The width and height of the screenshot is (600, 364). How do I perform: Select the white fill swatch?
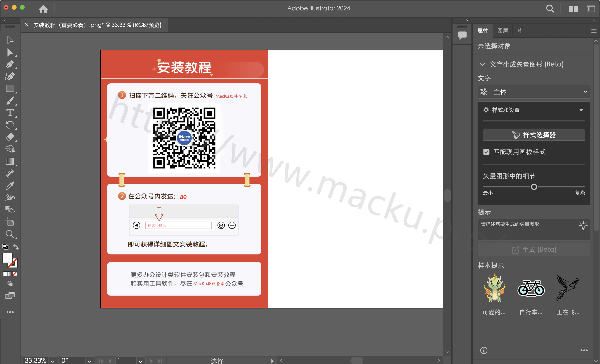tap(7, 258)
